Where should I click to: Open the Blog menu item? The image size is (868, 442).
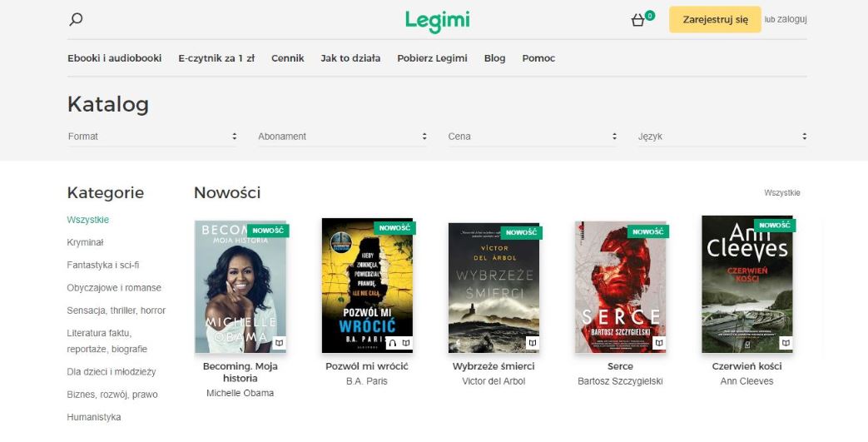494,58
